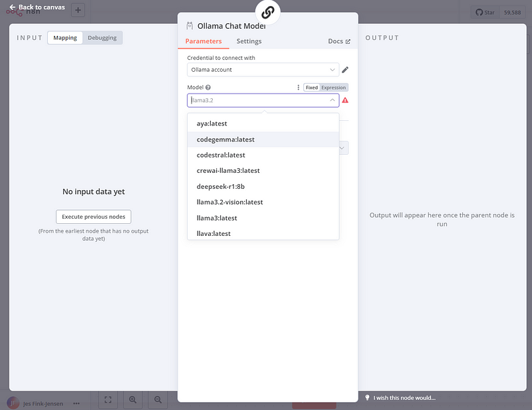Click the fit-to-view icon on the bottom canvas toolbar
Image resolution: width=532 pixels, height=410 pixels.
click(x=108, y=400)
